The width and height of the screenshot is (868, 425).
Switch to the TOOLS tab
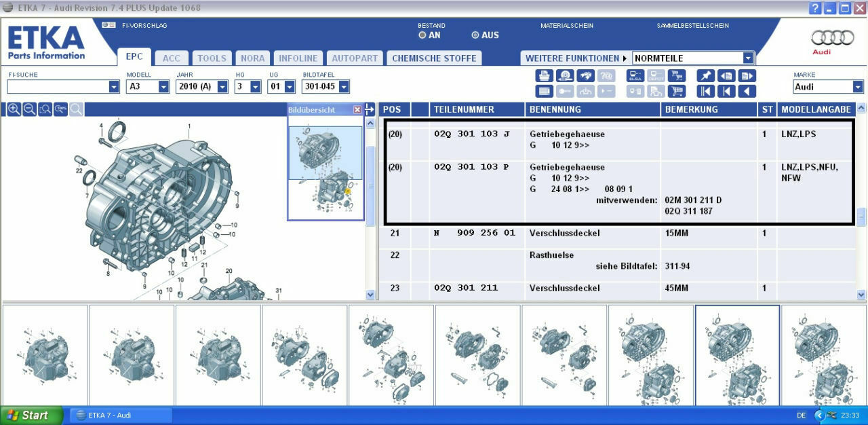tap(212, 58)
